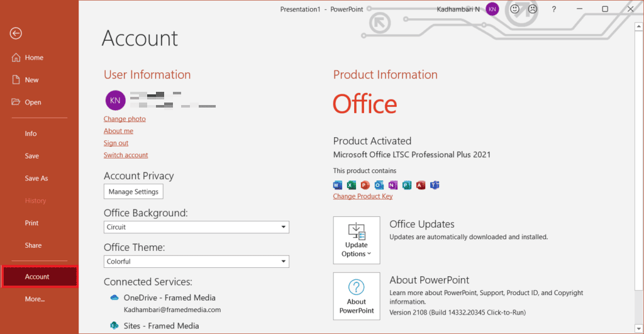The height and width of the screenshot is (334, 644).
Task: Click the Teams product icon
Action: (x=435, y=185)
